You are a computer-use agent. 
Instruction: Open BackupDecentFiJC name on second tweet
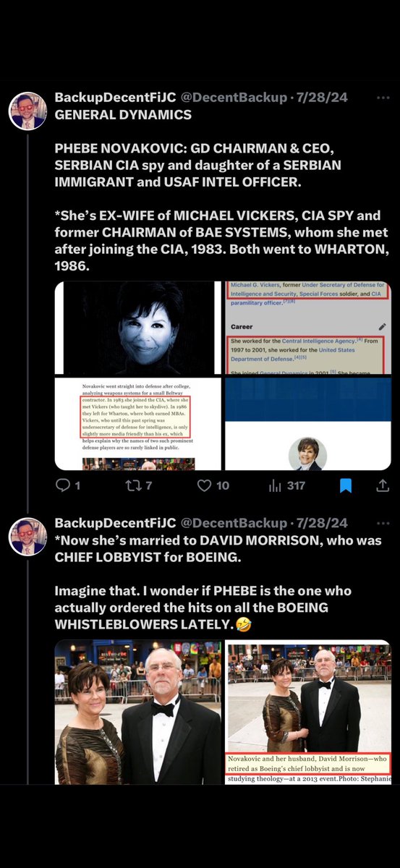point(115,522)
